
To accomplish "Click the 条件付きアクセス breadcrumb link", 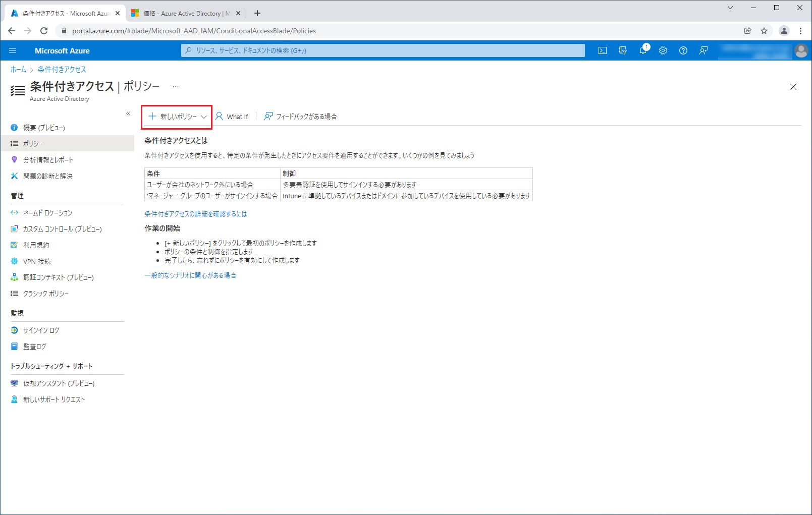I will [62, 70].
